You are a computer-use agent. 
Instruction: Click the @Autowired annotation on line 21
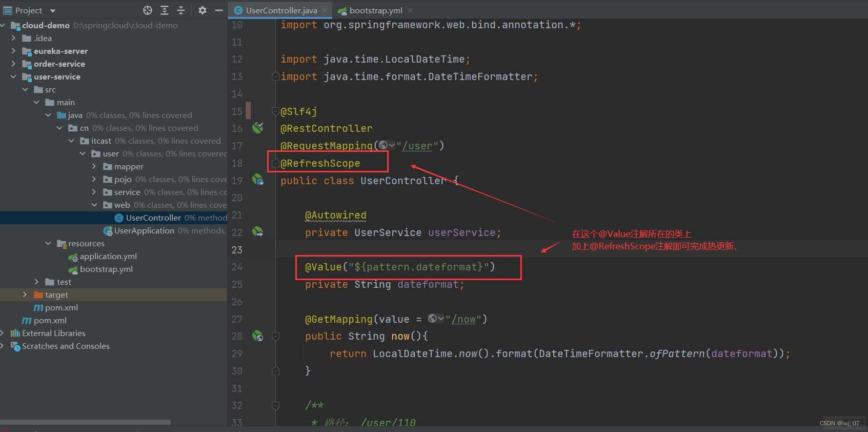point(336,215)
